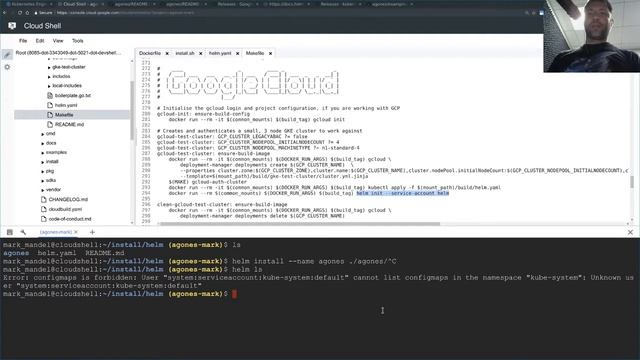The height and width of the screenshot is (360, 640).
Task: Click the browser address bar URL
Action: tap(125, 13)
